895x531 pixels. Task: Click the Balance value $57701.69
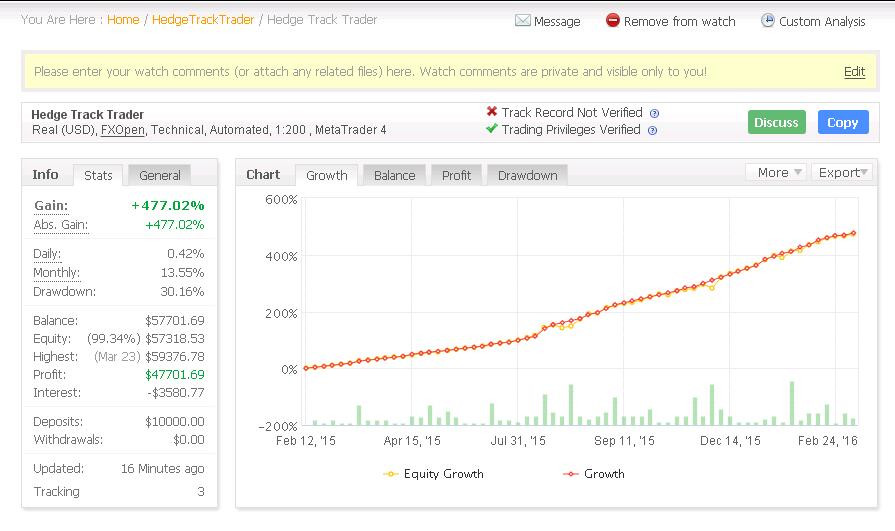(x=175, y=321)
